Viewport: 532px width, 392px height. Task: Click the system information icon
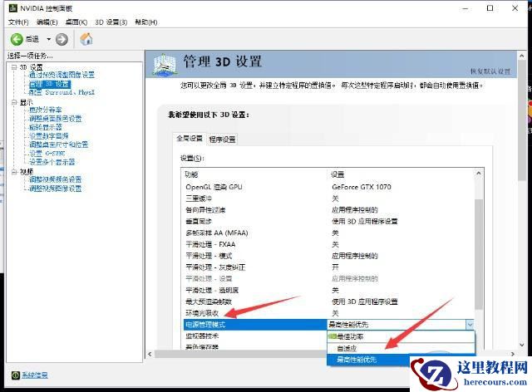point(15,375)
